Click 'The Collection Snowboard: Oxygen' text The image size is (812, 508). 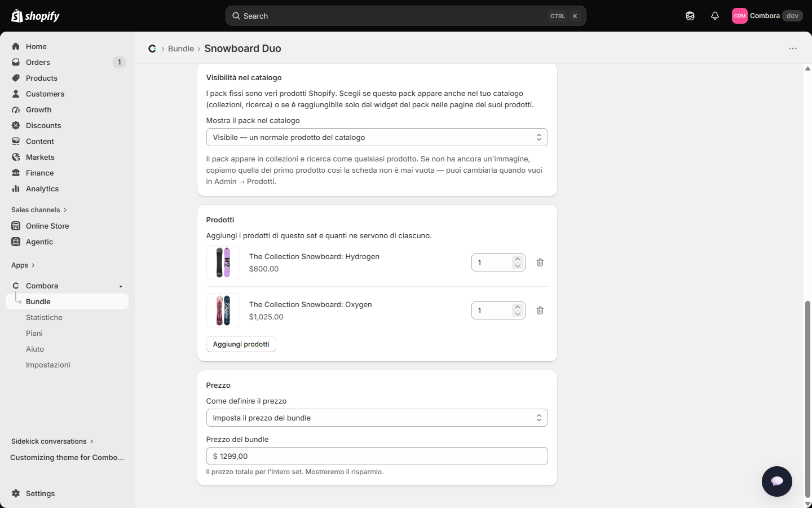311,304
